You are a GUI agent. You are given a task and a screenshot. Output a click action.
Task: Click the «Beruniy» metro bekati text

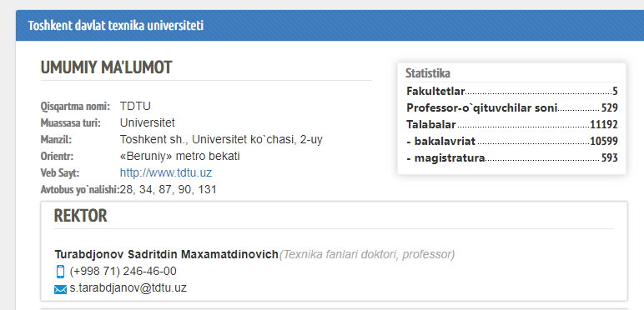(x=180, y=156)
